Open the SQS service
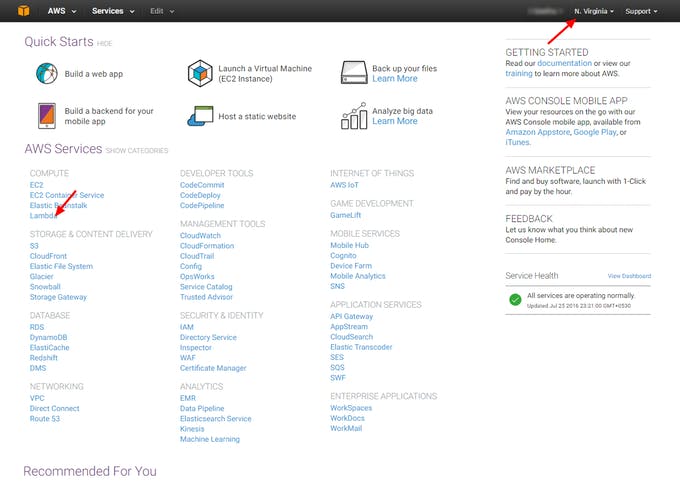The height and width of the screenshot is (488, 680). pos(337,367)
